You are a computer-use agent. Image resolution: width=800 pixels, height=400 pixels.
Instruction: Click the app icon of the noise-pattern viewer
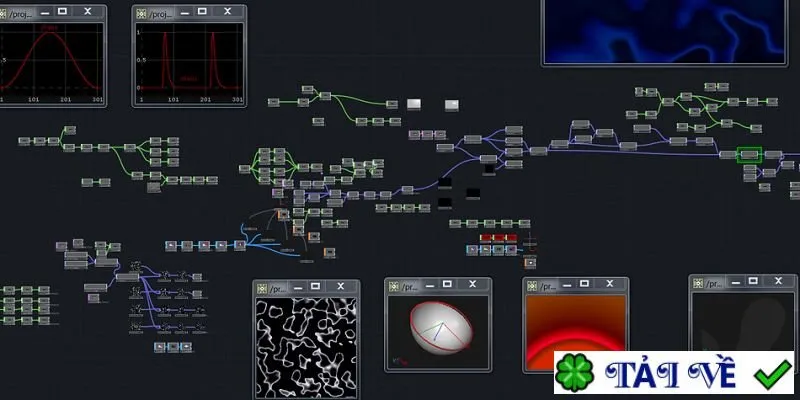coord(262,289)
